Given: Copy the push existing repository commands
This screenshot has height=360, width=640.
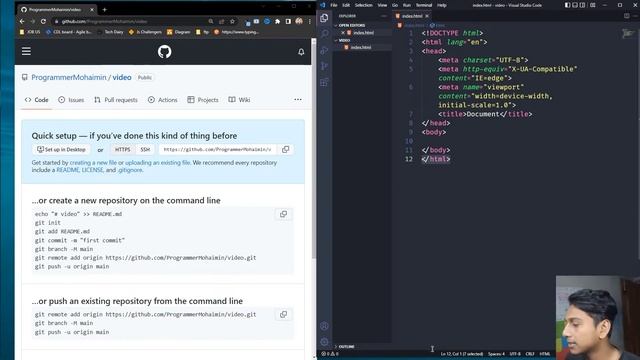Looking at the screenshot, I should coord(283,314).
